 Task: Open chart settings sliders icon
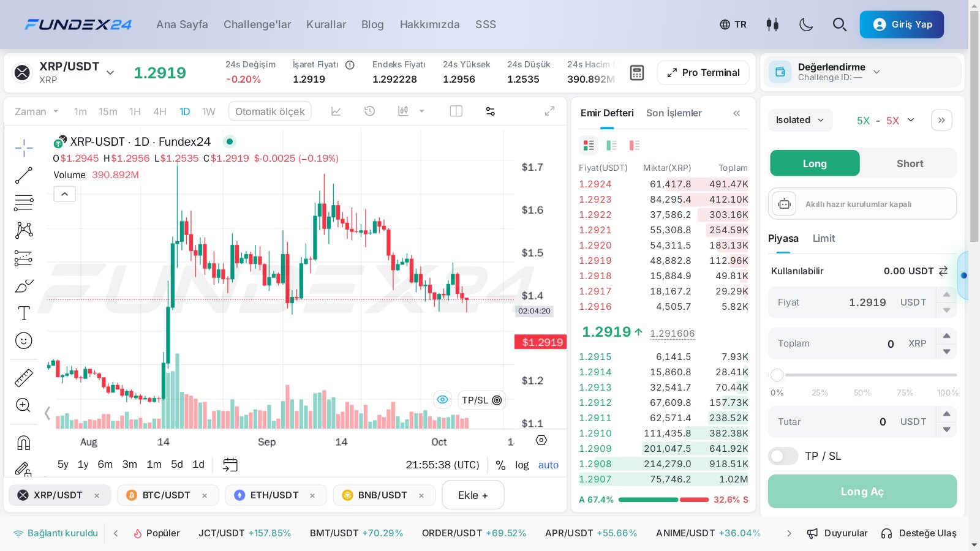490,111
